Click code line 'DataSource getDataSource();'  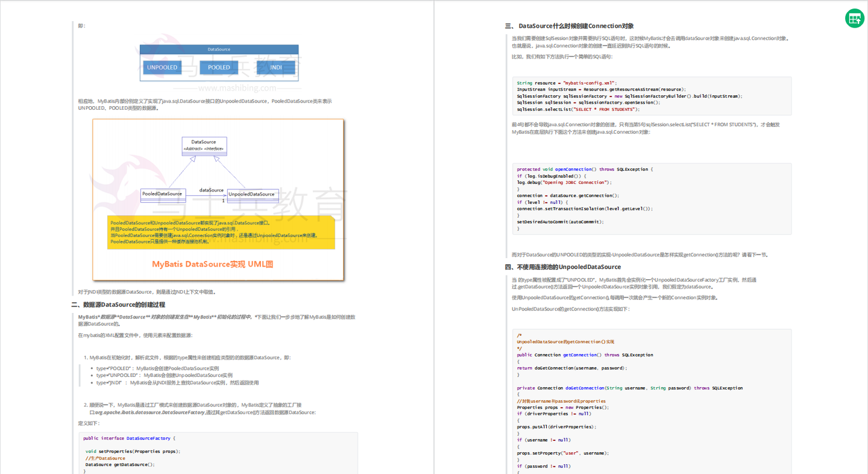[x=120, y=464]
